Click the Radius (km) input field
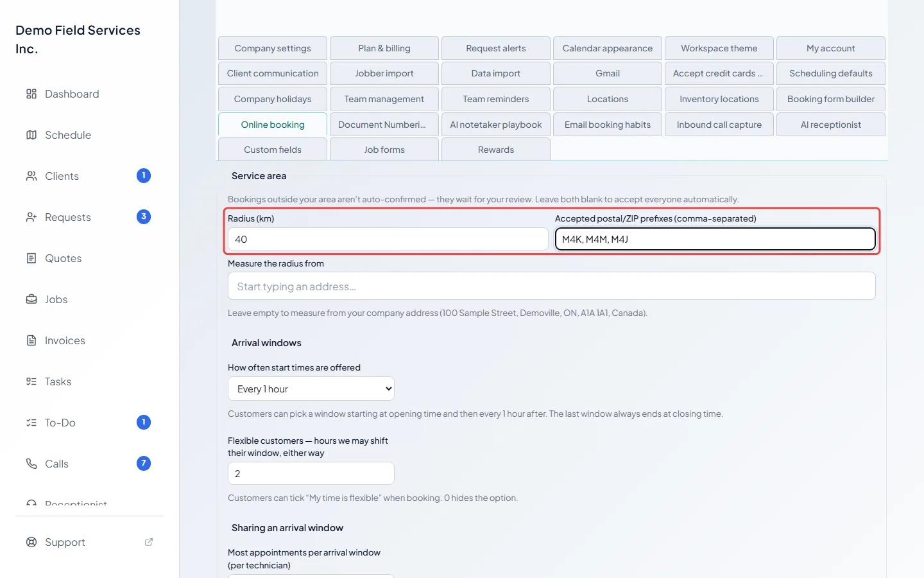This screenshot has width=924, height=578. (x=388, y=239)
